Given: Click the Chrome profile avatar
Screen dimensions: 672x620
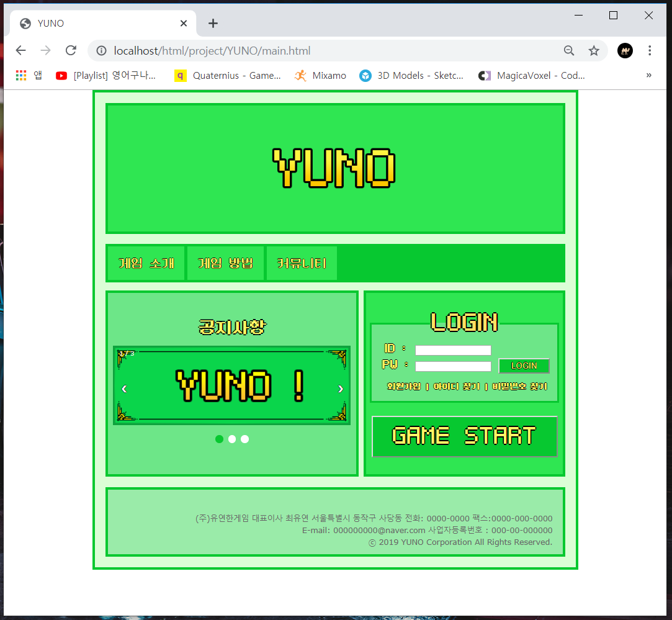Looking at the screenshot, I should [625, 50].
